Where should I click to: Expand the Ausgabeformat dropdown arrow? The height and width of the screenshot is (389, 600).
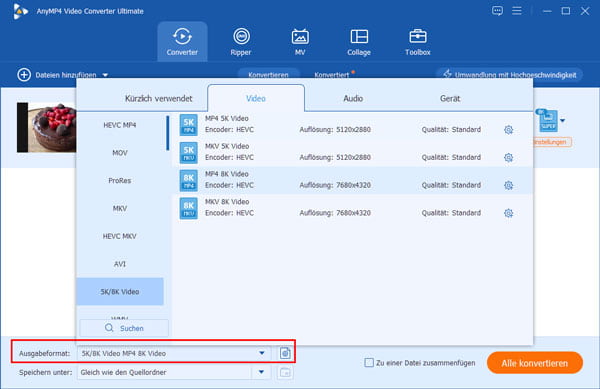pos(262,353)
